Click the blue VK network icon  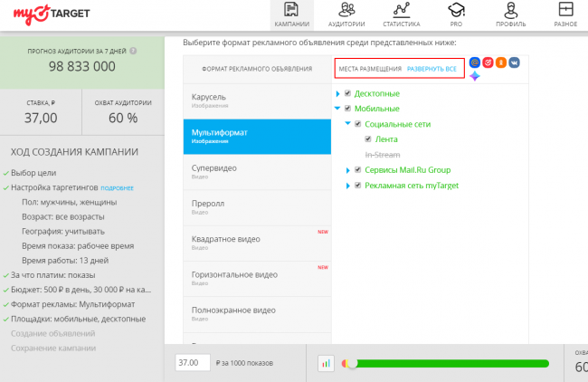click(x=514, y=62)
